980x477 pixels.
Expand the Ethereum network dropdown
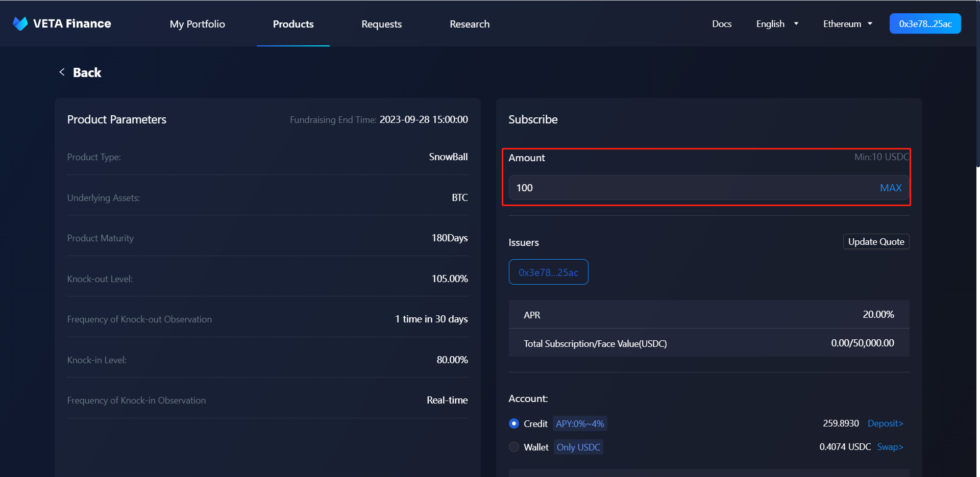pos(847,24)
